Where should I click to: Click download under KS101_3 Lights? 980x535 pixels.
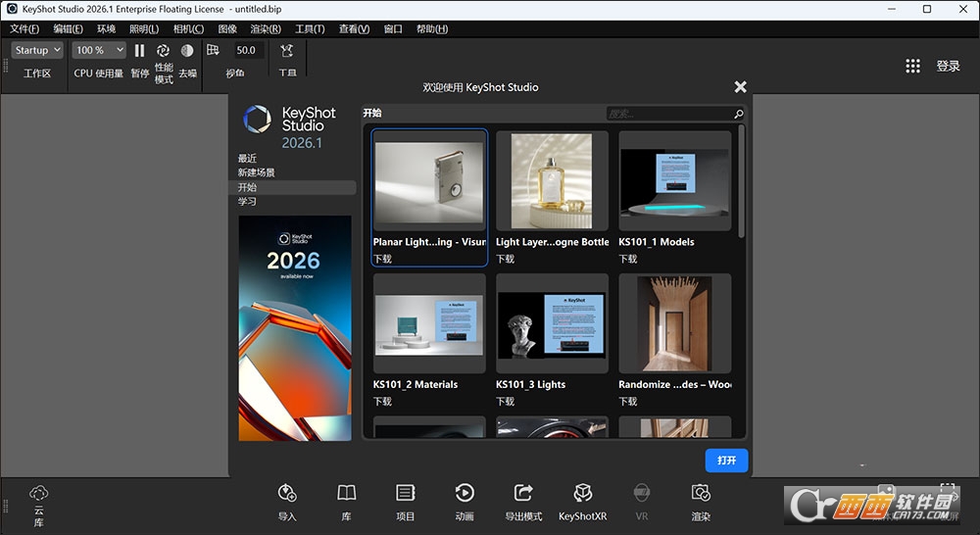(505, 402)
